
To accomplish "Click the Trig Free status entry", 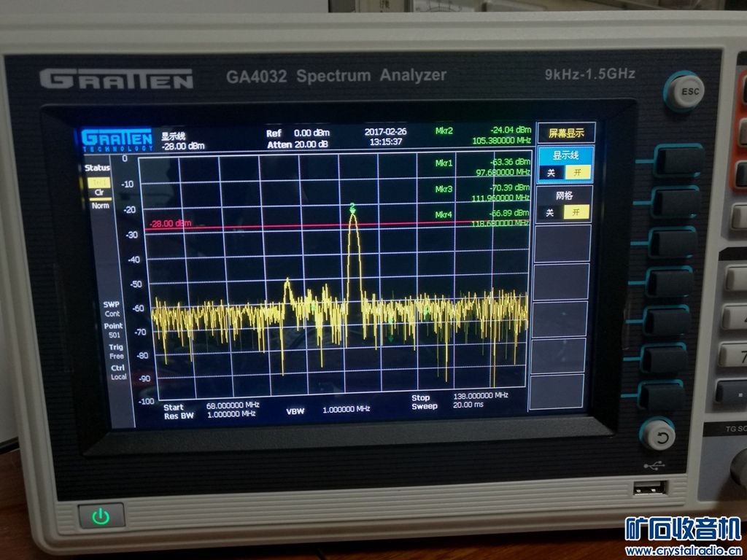I will tap(116, 352).
